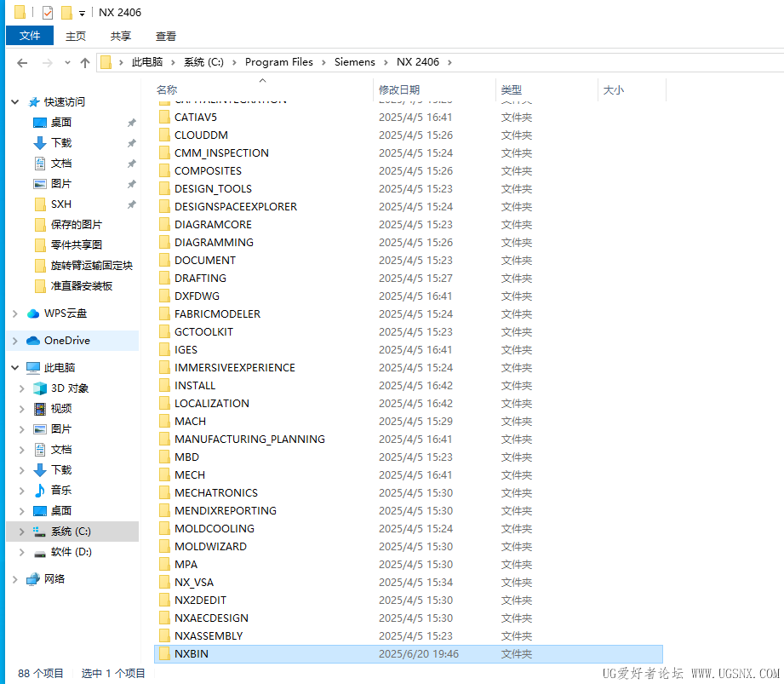Image resolution: width=784 pixels, height=684 pixels.
Task: Select the INSTALL folder icon
Action: click(164, 386)
